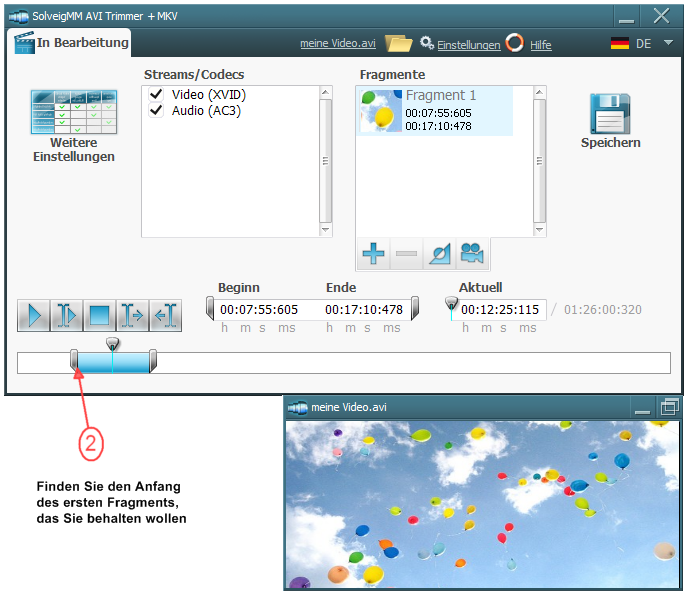Click the lifebuoy Hilfe icon
Viewport: 688px width, 595px height.
[x=515, y=43]
